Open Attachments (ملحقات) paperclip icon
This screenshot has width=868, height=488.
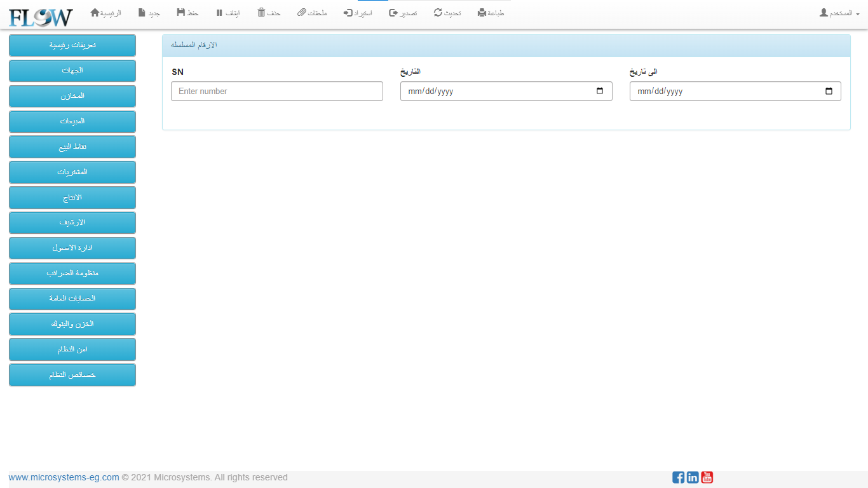coord(301,13)
